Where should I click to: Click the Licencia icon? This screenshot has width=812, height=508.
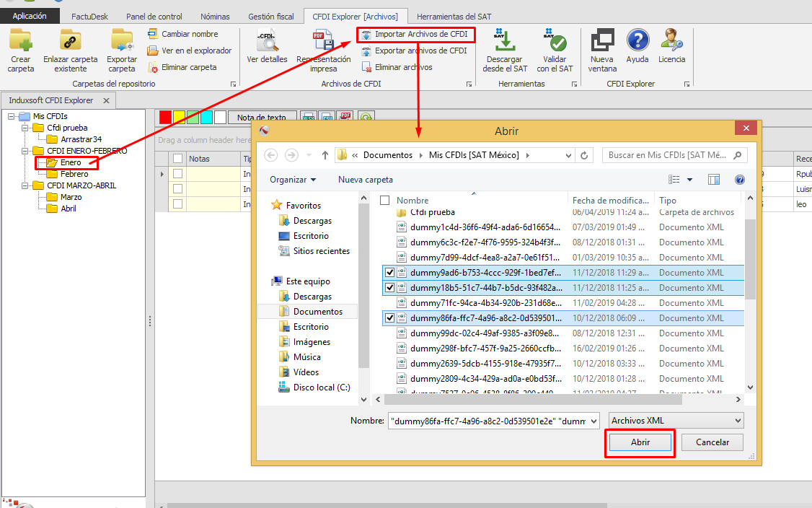click(x=671, y=40)
